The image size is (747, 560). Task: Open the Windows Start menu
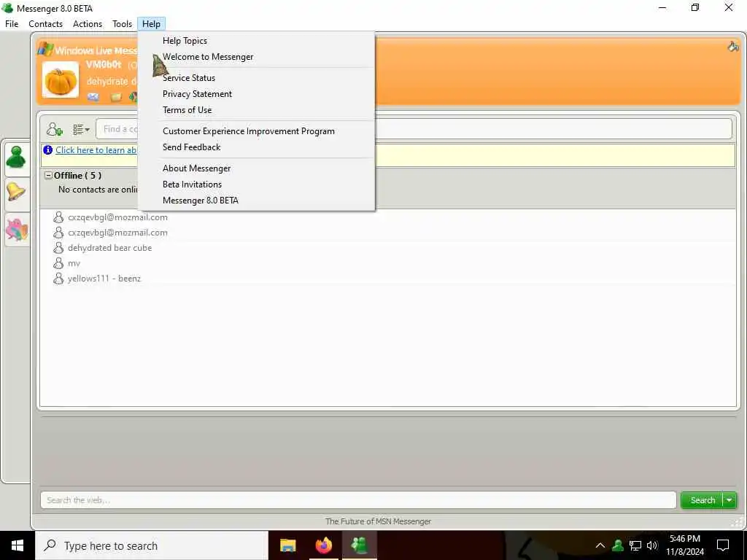coord(18,545)
